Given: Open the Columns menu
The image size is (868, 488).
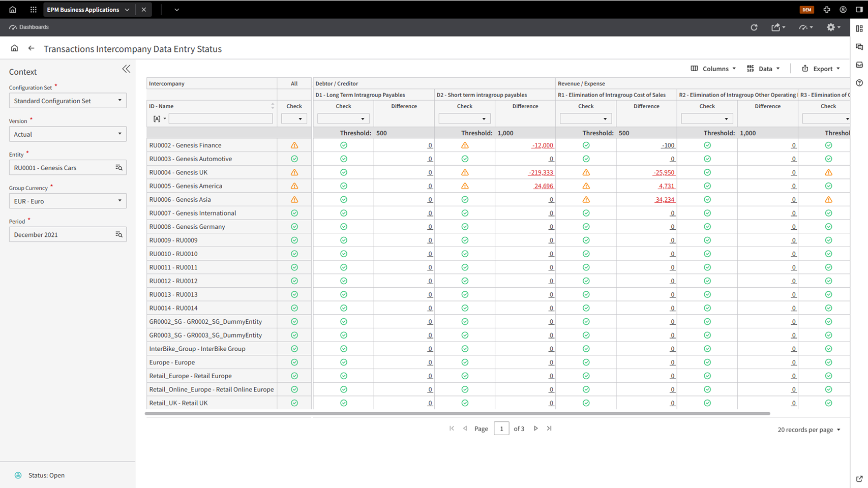Looking at the screenshot, I should point(713,69).
